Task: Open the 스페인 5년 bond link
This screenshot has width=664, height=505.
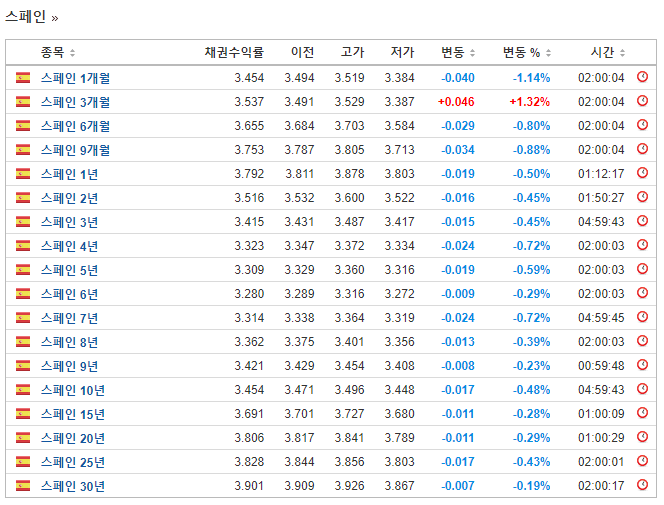Action: pyautogui.click(x=69, y=270)
